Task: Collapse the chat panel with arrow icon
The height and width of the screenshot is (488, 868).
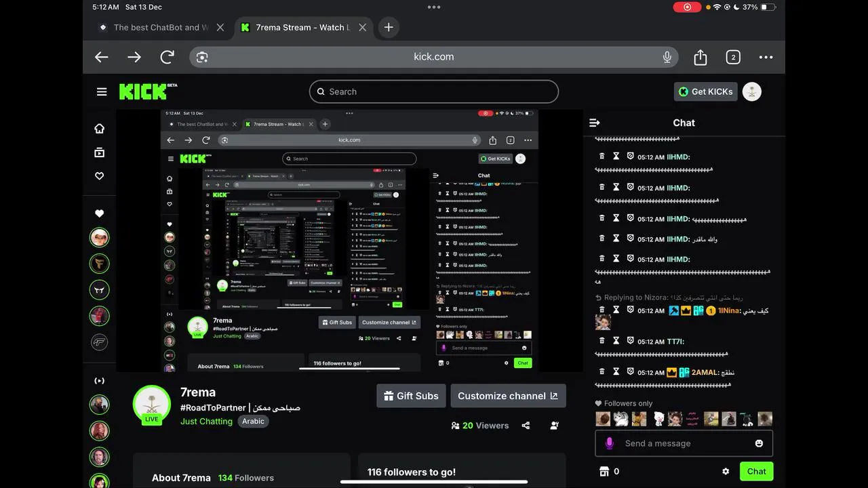Action: click(x=595, y=123)
